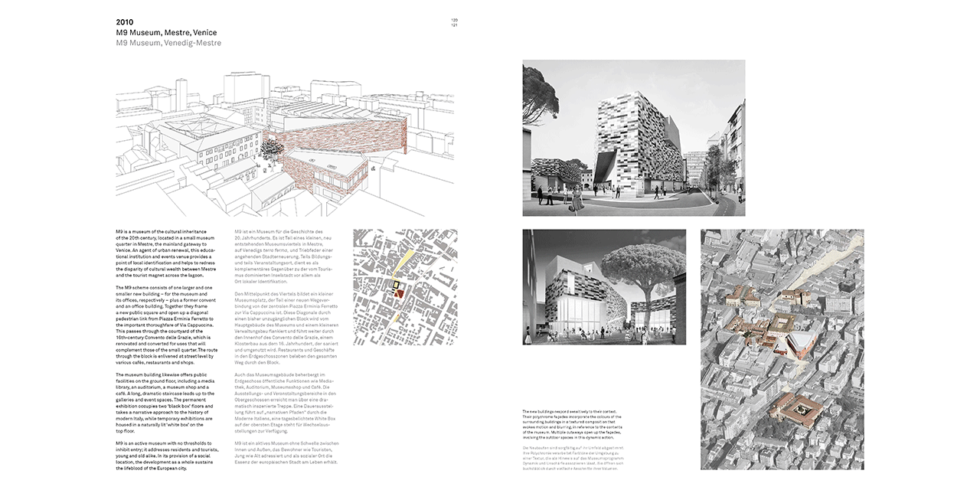Click the page number 120/121 marker
This screenshot has height=490, width=980.
454,22
